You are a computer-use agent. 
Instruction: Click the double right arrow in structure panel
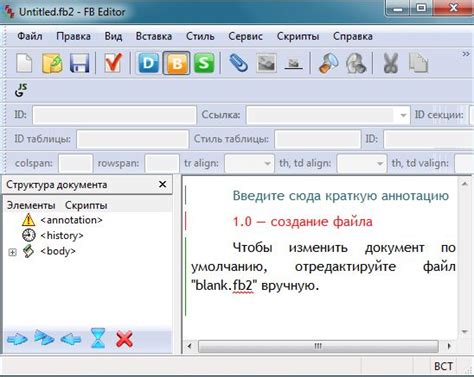pyautogui.click(x=44, y=338)
